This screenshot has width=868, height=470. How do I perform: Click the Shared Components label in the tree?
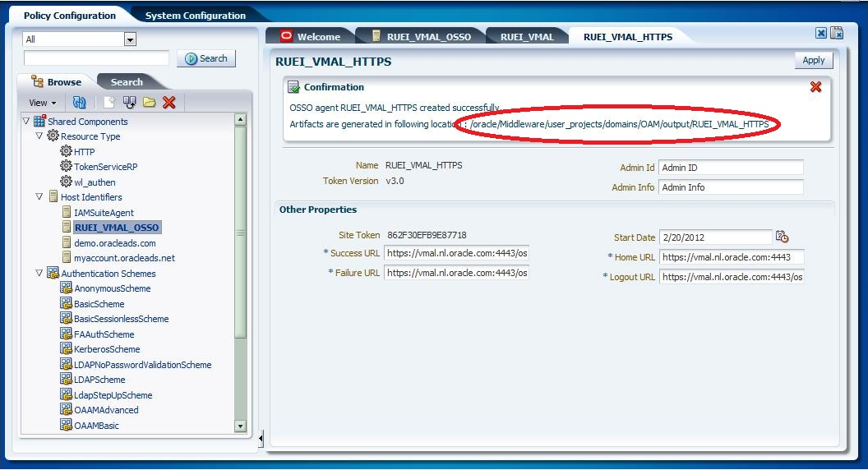(x=87, y=122)
